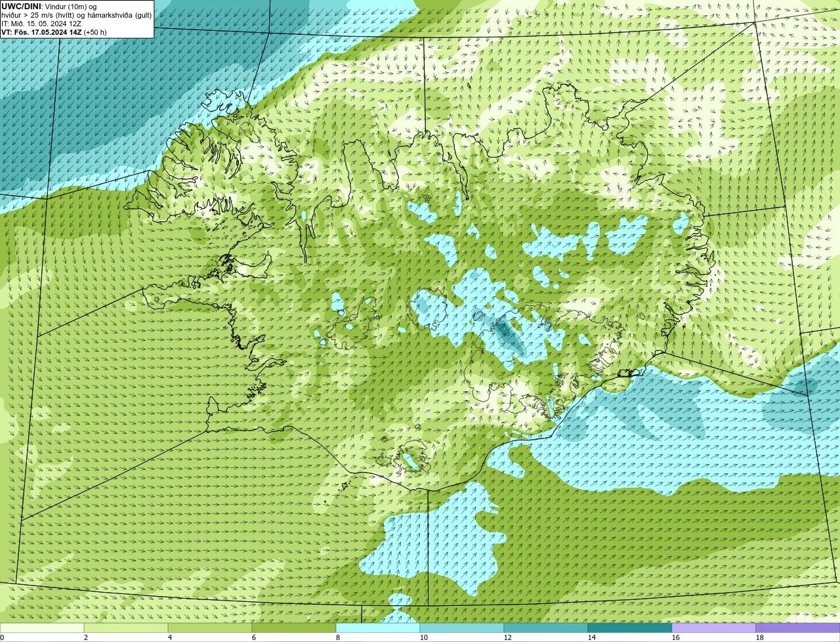Click the purple legend swatch above 18 m/s
The image size is (840, 642).
[798, 628]
